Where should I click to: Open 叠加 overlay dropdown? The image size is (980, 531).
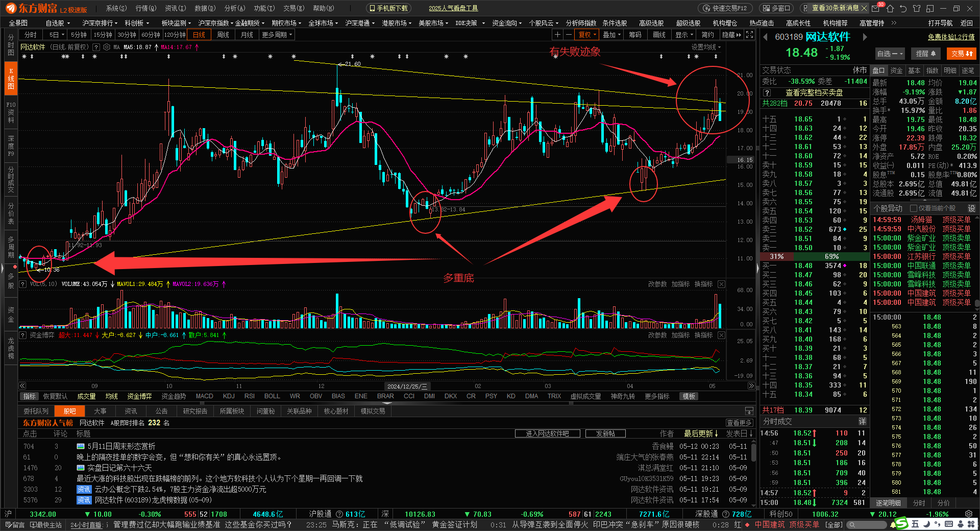pyautogui.click(x=612, y=35)
